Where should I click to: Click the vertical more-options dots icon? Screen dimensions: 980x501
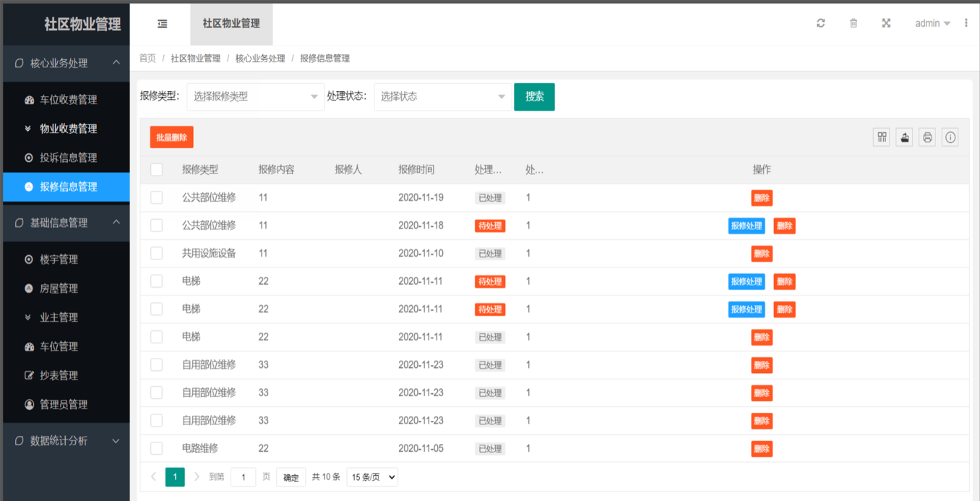tap(966, 23)
